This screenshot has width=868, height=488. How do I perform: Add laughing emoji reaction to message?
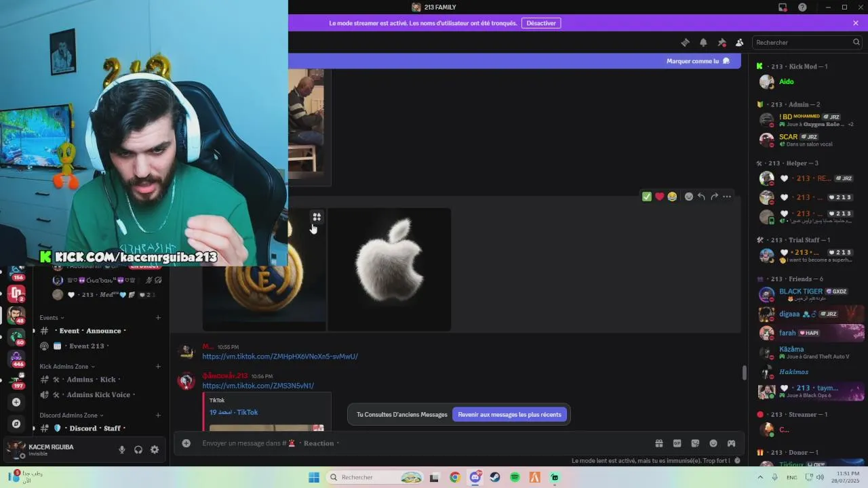coord(672,197)
